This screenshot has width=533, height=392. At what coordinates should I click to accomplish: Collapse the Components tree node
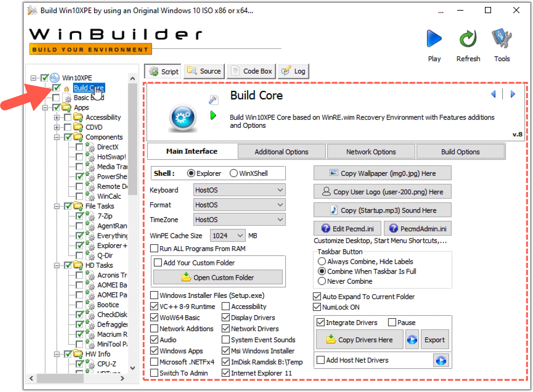coord(57,137)
